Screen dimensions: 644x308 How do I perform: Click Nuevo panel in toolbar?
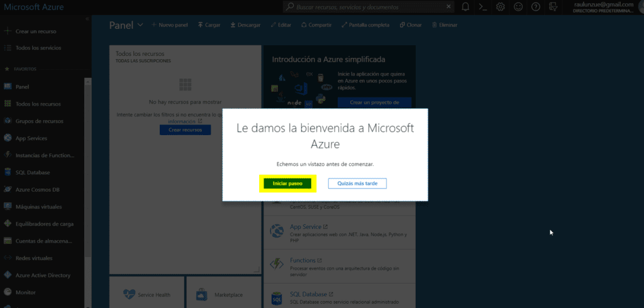170,25
